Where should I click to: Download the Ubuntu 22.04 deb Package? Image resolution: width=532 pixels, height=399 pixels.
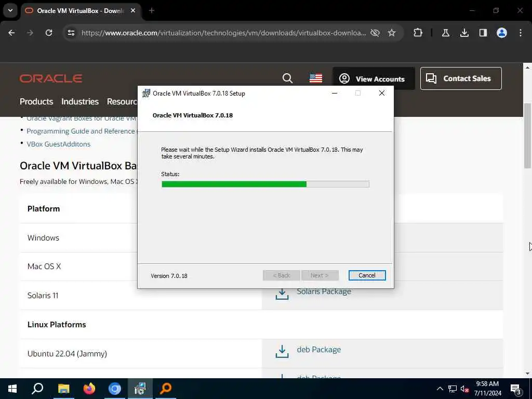[319, 350]
